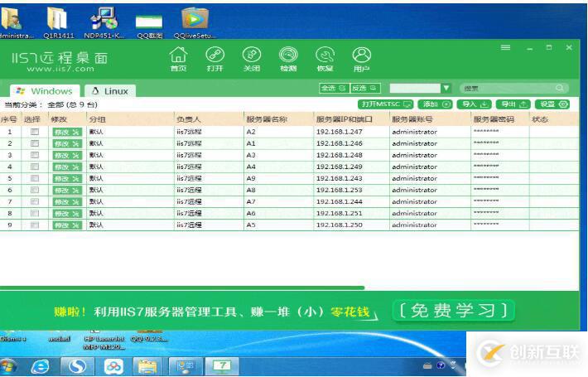Sort by 服务器IP和端口 column header
The width and height of the screenshot is (588, 377).
345,119
